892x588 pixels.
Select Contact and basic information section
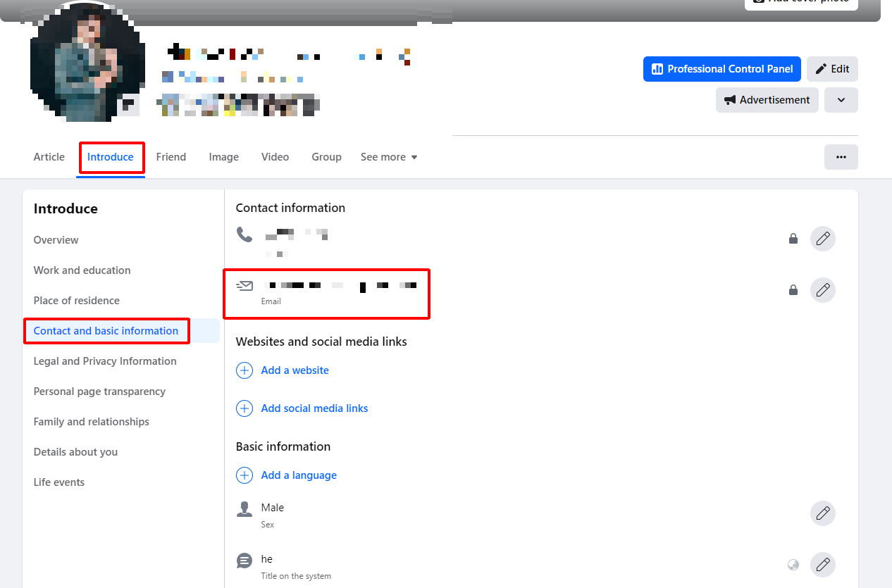pyautogui.click(x=106, y=331)
